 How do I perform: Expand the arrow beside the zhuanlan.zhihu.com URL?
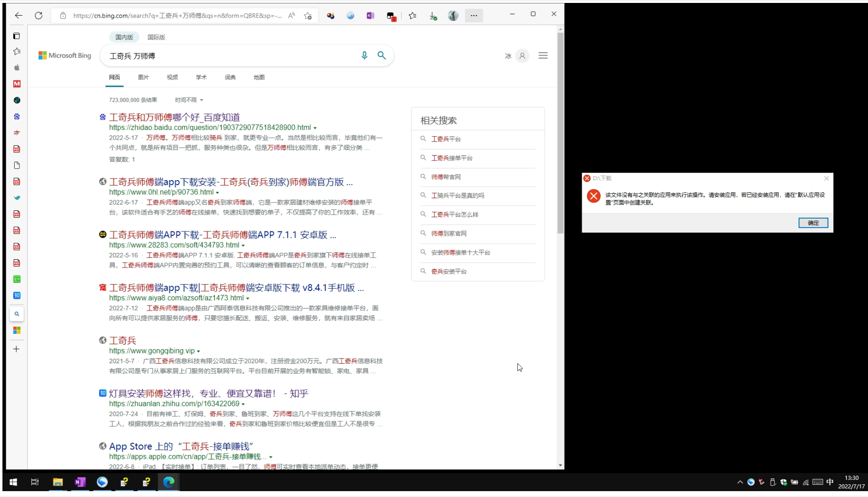(243, 404)
